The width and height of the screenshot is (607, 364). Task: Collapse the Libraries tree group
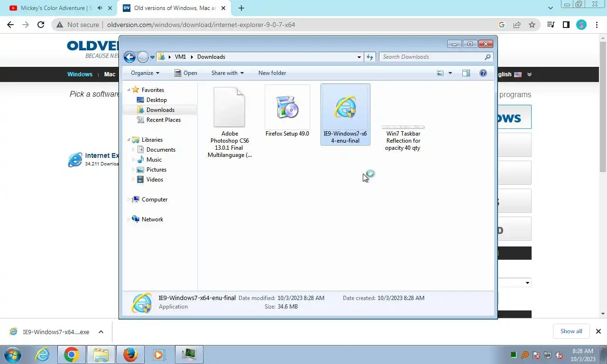point(129,140)
